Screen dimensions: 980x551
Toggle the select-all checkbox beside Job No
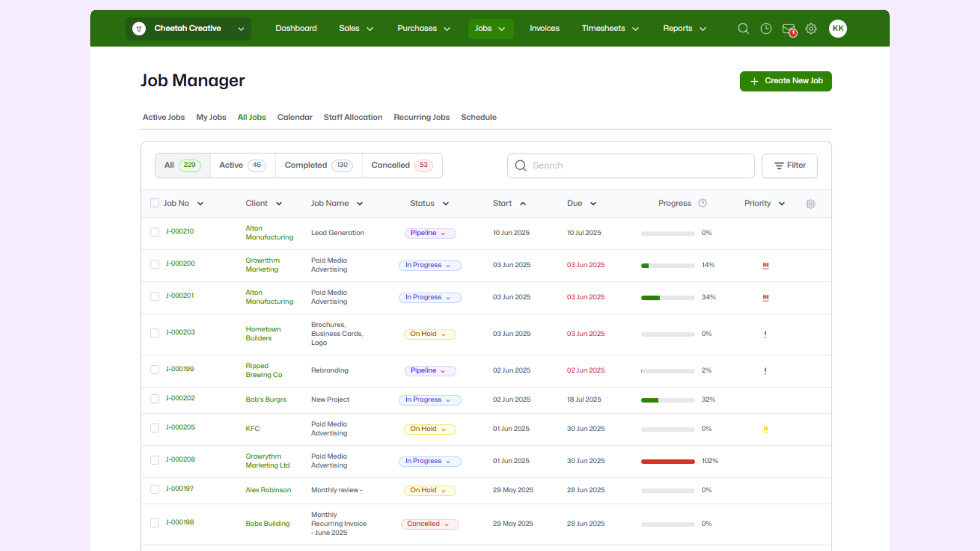click(155, 203)
